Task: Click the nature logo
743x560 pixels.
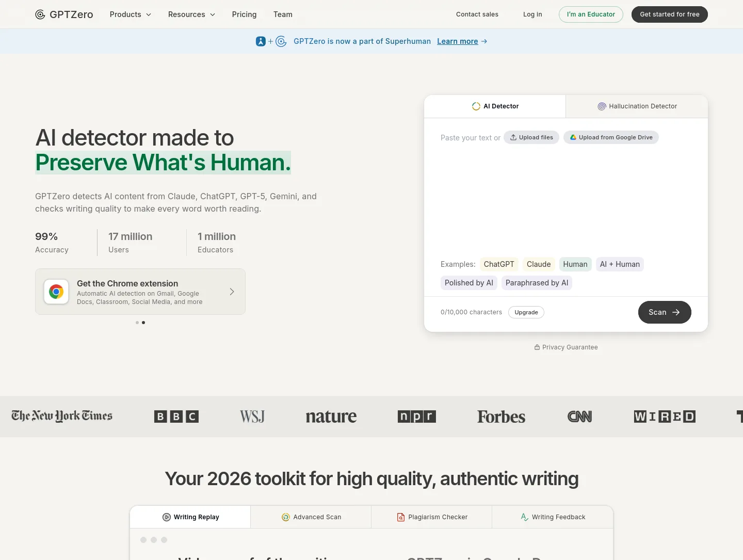Action: coord(331,417)
